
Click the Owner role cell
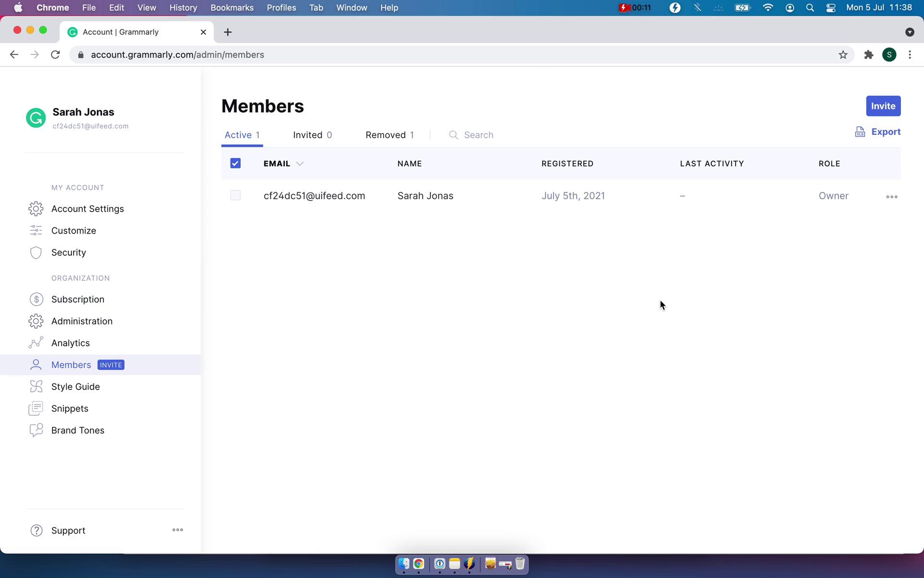coord(834,196)
